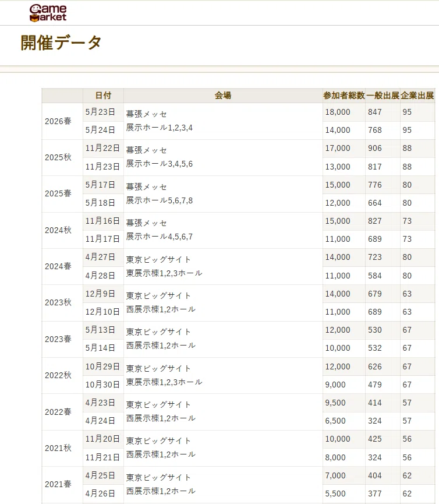Click the general exhibitor value 377
The image size is (439, 504).
pos(375,494)
